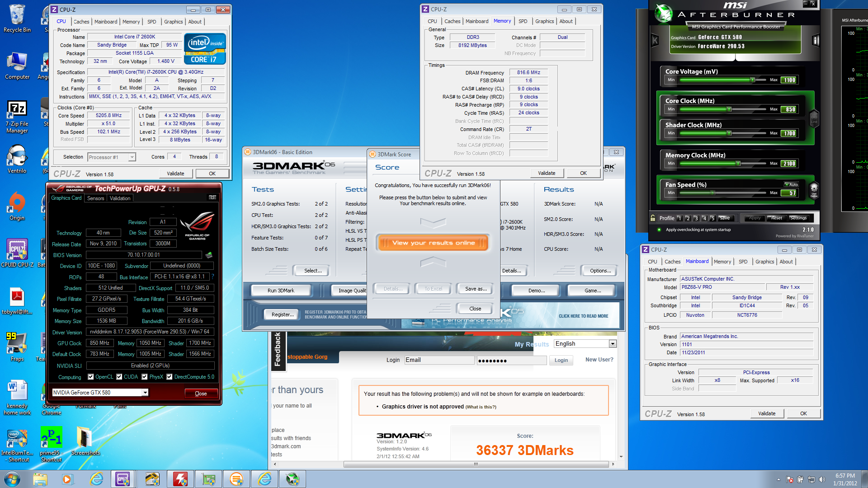Image resolution: width=868 pixels, height=488 pixels.
Task: Click the Email input field
Action: (x=439, y=360)
